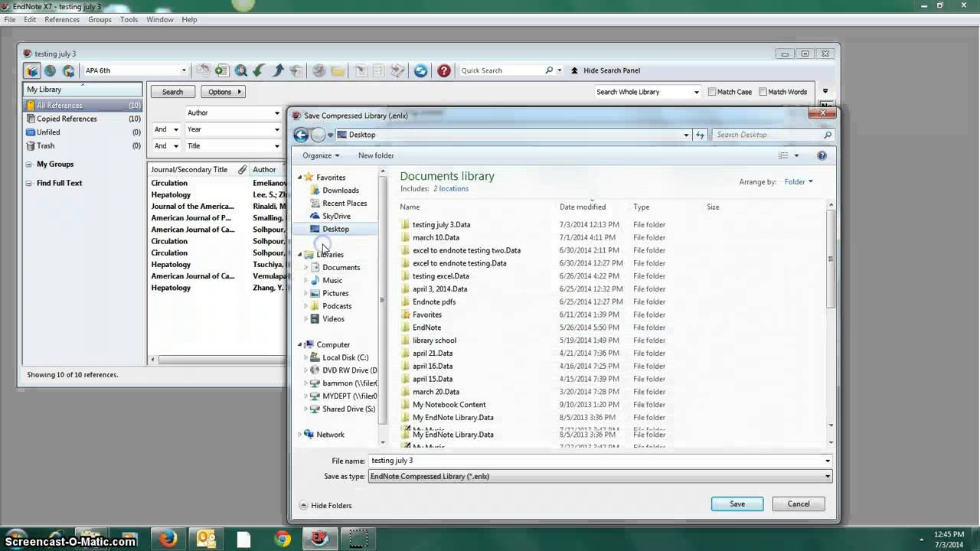Click Hide Folders button

[326, 506]
